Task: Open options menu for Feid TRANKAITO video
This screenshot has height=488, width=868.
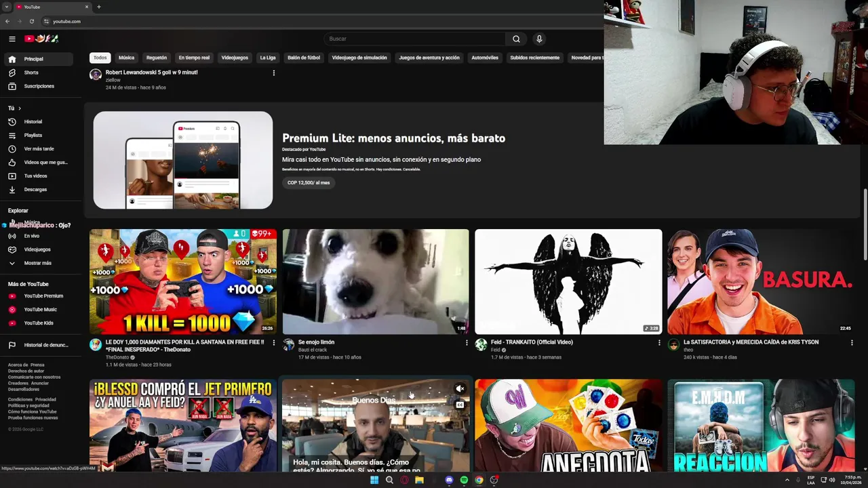Action: tap(659, 342)
